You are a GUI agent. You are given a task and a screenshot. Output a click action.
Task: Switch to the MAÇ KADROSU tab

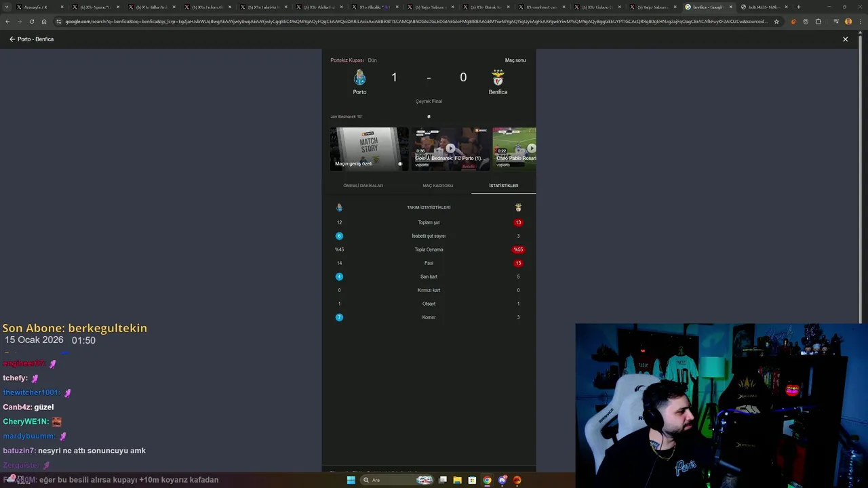437,186
